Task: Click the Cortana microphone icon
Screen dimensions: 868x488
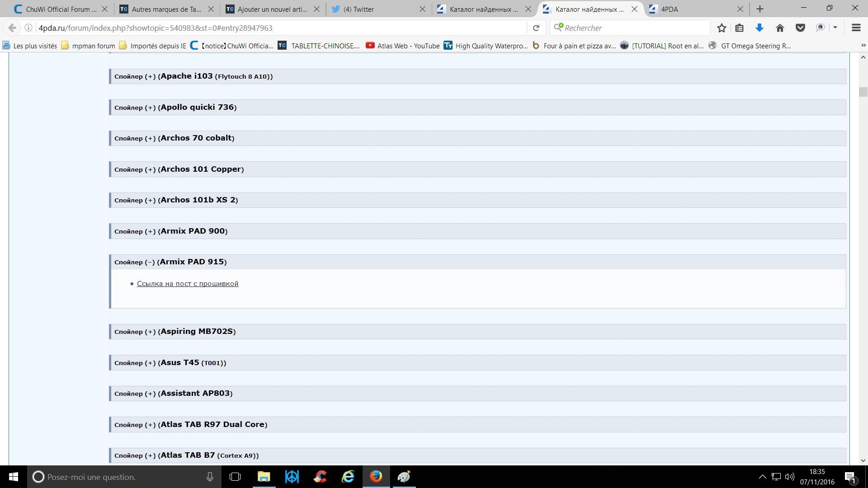Action: click(210, 477)
